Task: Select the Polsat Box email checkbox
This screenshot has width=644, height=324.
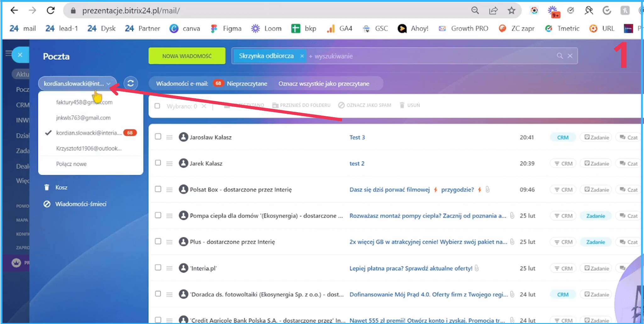Action: coord(158,189)
